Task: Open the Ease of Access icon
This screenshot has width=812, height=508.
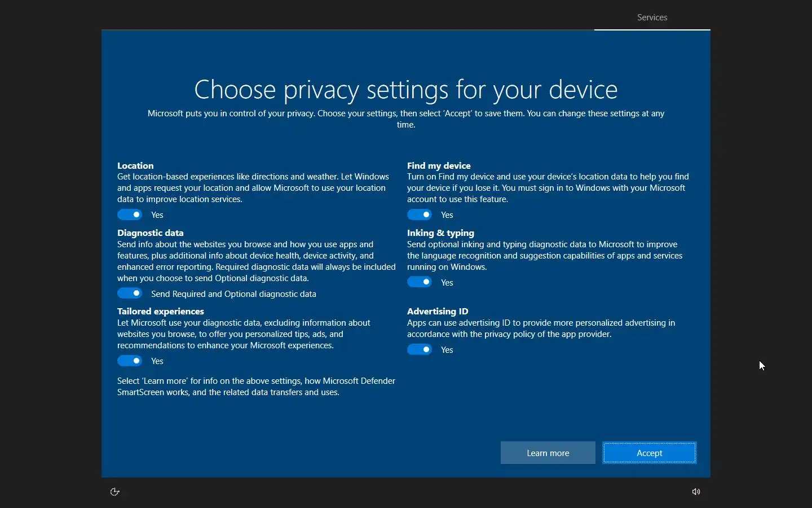Action: click(115, 492)
